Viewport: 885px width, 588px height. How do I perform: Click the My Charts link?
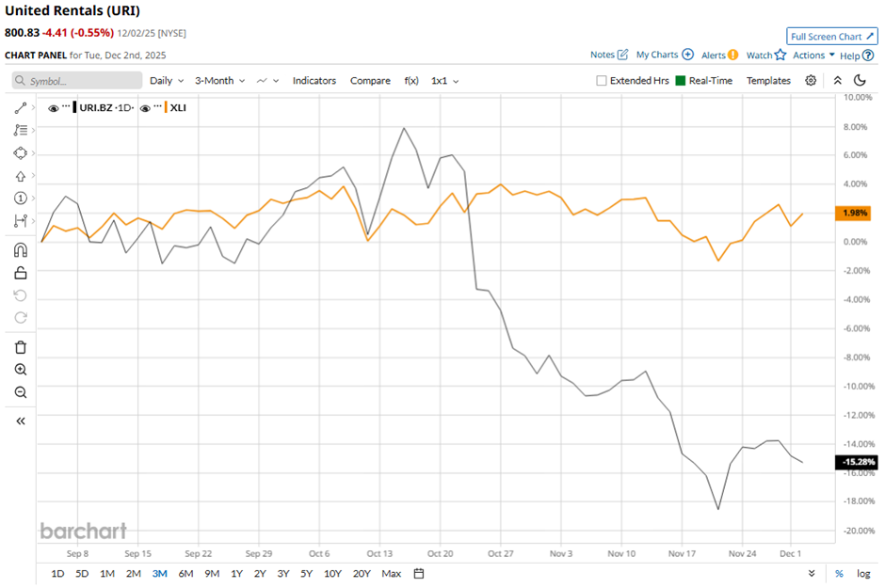point(657,55)
